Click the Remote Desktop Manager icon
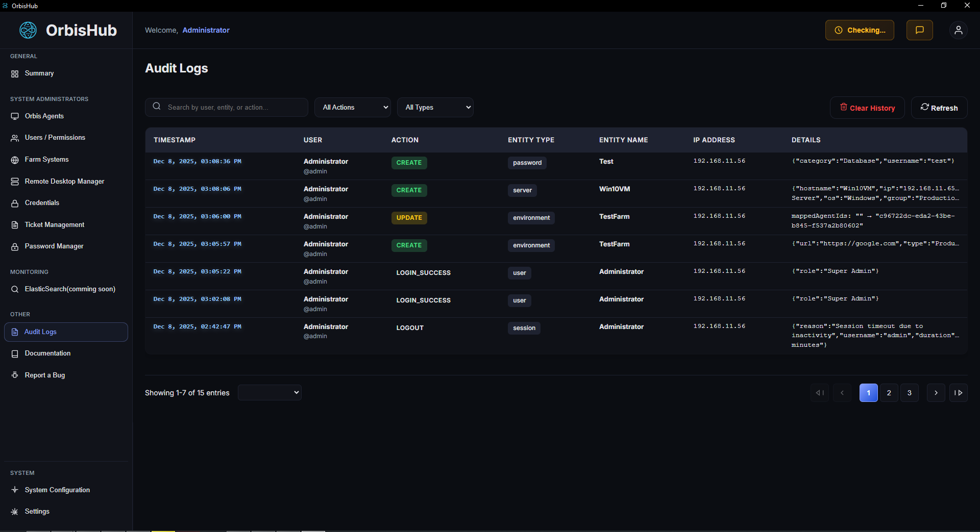 pos(15,181)
